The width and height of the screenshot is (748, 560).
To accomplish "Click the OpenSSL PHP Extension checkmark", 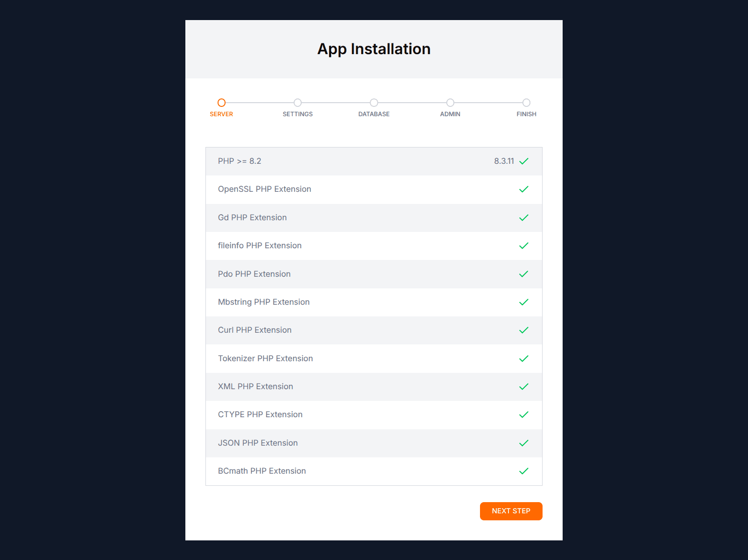I will click(x=524, y=189).
